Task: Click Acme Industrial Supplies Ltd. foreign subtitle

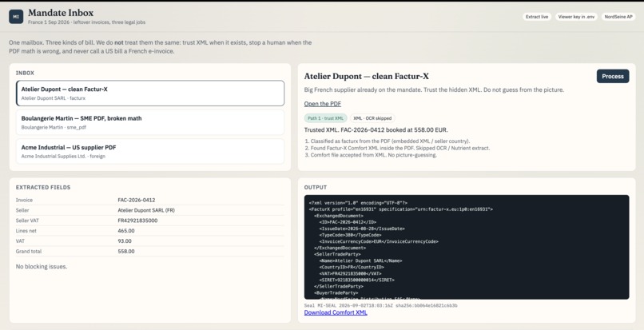Action: click(63, 157)
